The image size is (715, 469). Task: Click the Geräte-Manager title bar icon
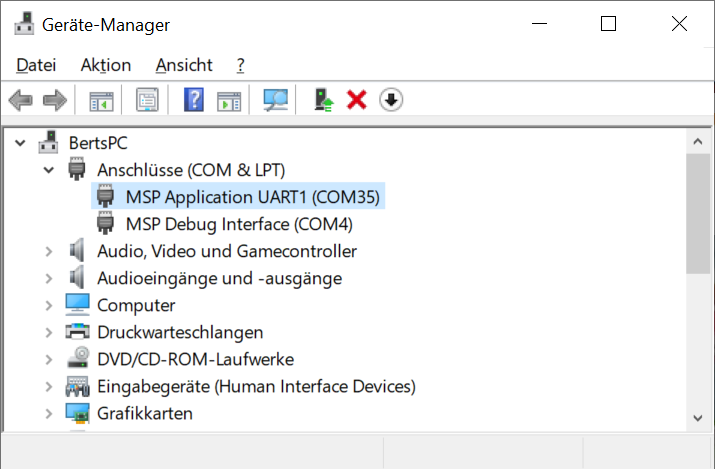coord(24,24)
